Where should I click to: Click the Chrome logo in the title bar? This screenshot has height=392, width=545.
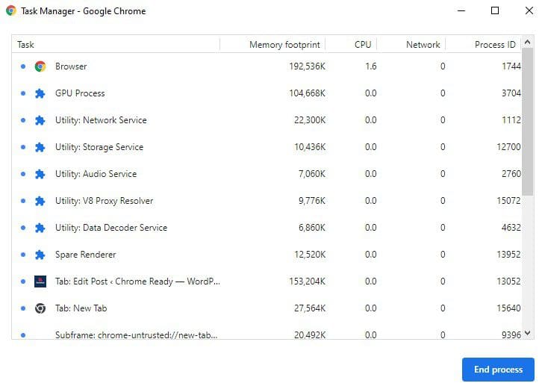pyautogui.click(x=11, y=10)
